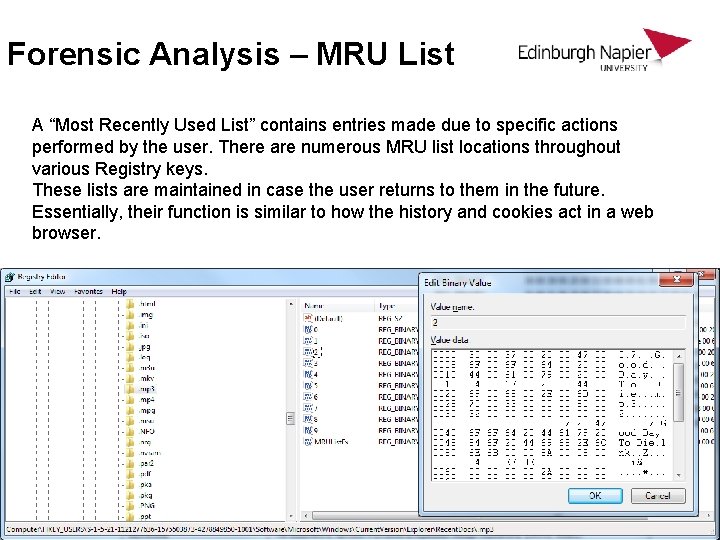The height and width of the screenshot is (540, 720).
Task: Open the View menu in Registry Editor
Action: coord(57,292)
